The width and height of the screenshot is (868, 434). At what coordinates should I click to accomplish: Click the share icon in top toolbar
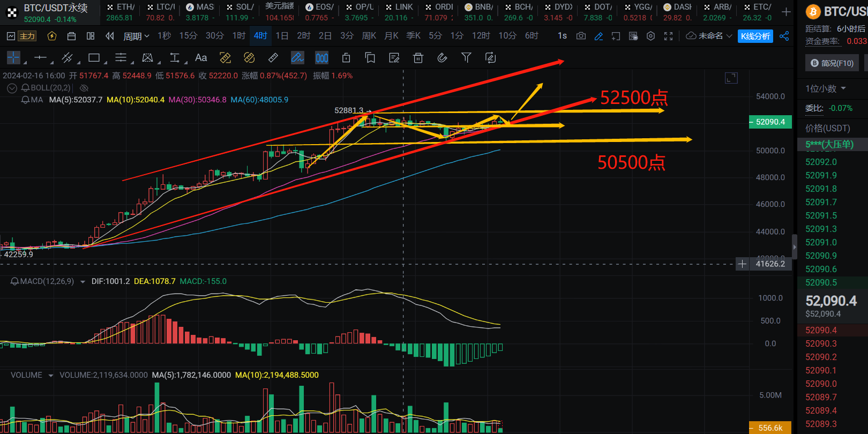pos(784,36)
